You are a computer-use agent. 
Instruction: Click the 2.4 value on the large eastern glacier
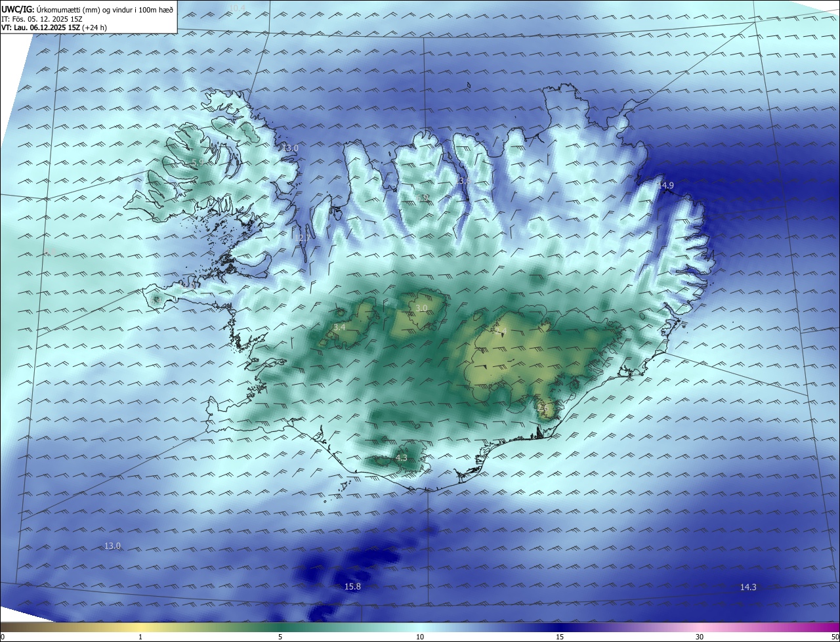pyautogui.click(x=502, y=330)
